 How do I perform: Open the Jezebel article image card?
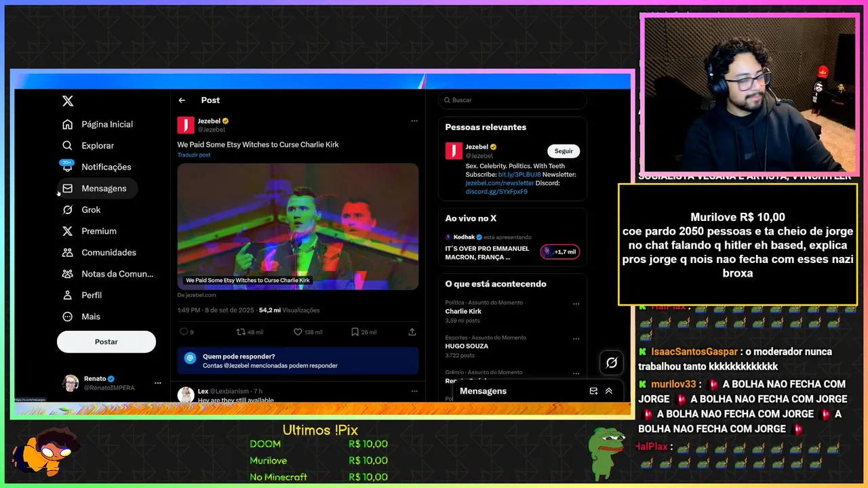[298, 226]
